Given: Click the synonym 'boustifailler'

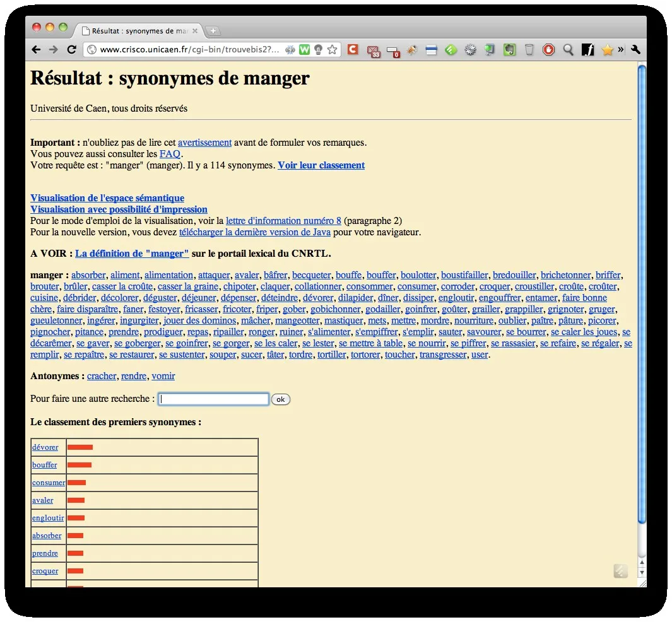Looking at the screenshot, I should click(464, 275).
